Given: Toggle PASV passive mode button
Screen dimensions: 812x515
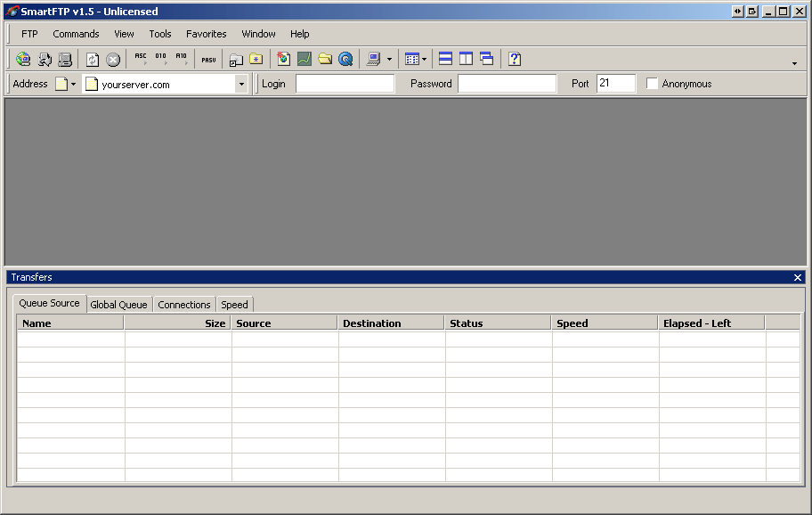Looking at the screenshot, I should 208,60.
